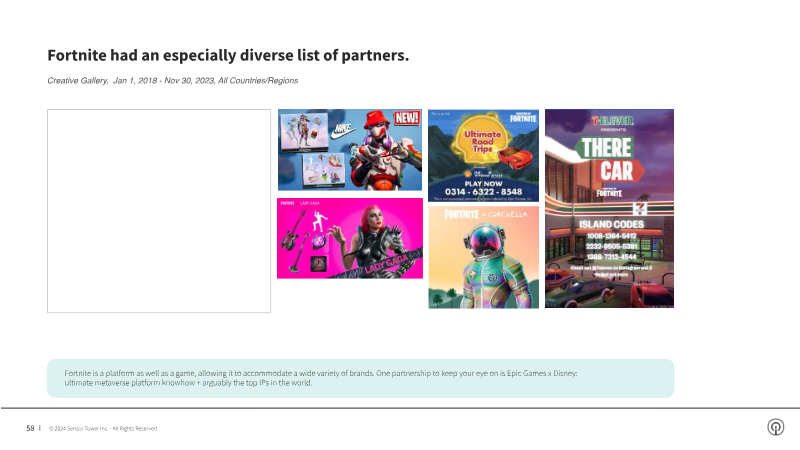The width and height of the screenshot is (800, 450).
Task: Click the astronaut helmet in Coachella ad
Action: 484,245
